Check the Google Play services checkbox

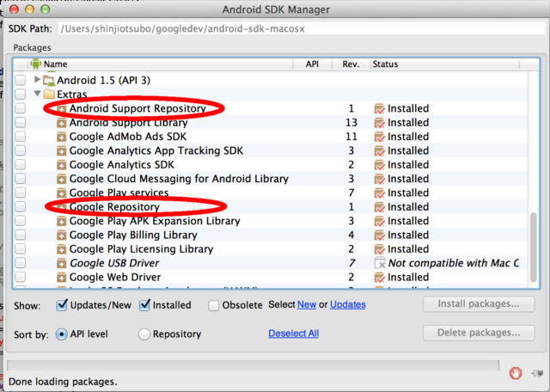pos(21,193)
